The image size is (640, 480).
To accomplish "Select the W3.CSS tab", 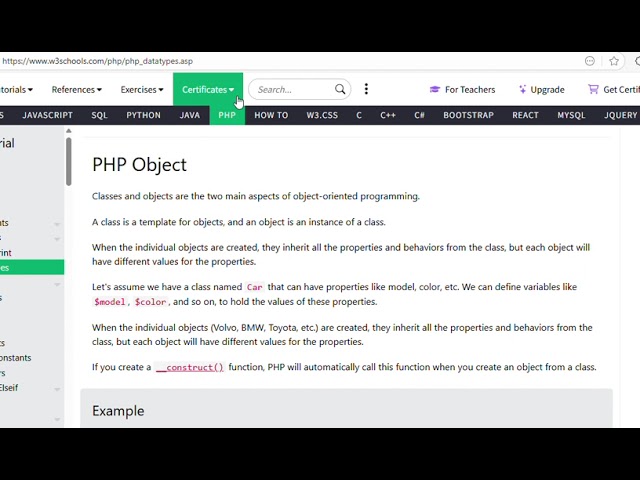I will [322, 115].
